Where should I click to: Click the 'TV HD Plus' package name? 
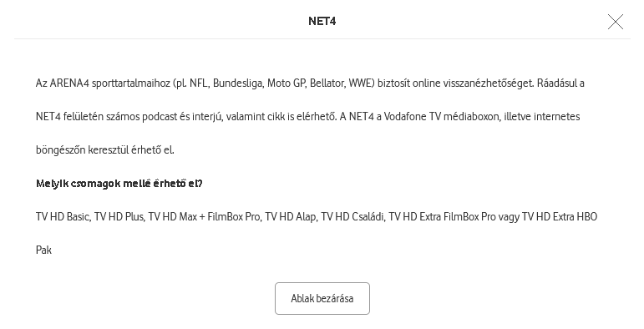click(x=119, y=217)
